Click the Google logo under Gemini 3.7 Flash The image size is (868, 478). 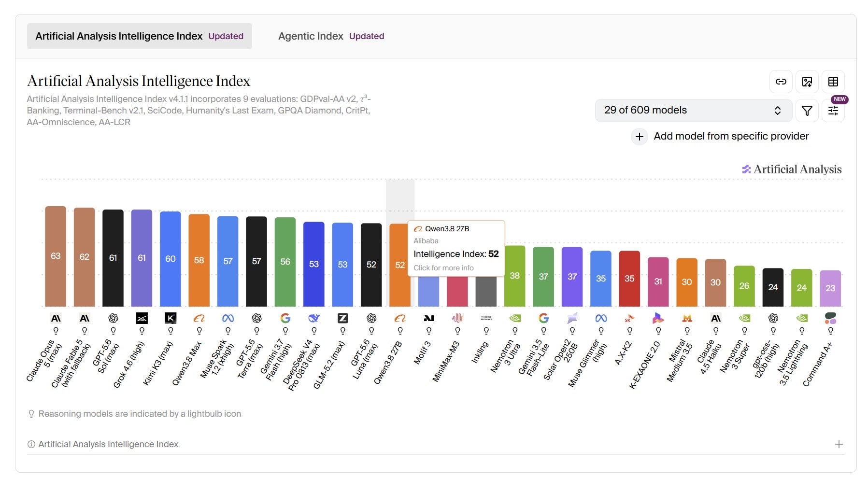click(285, 318)
